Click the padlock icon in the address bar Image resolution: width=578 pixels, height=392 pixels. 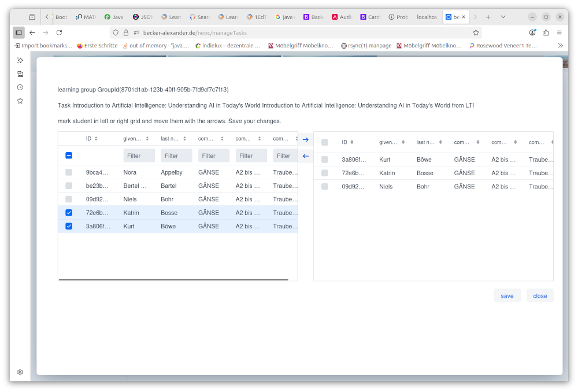[x=127, y=33]
